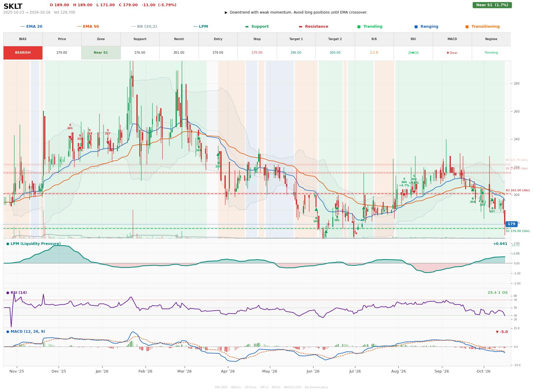Select the buy marker labeled B 204
Screen dimensions: 533x392
(473, 190)
